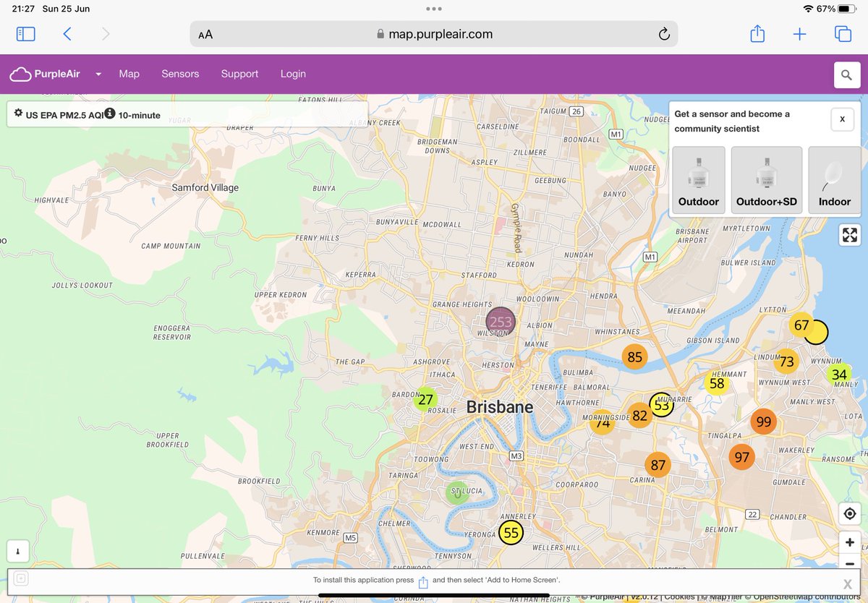Open the Login menu item
Viewport: 868px width, 603px height.
(293, 74)
